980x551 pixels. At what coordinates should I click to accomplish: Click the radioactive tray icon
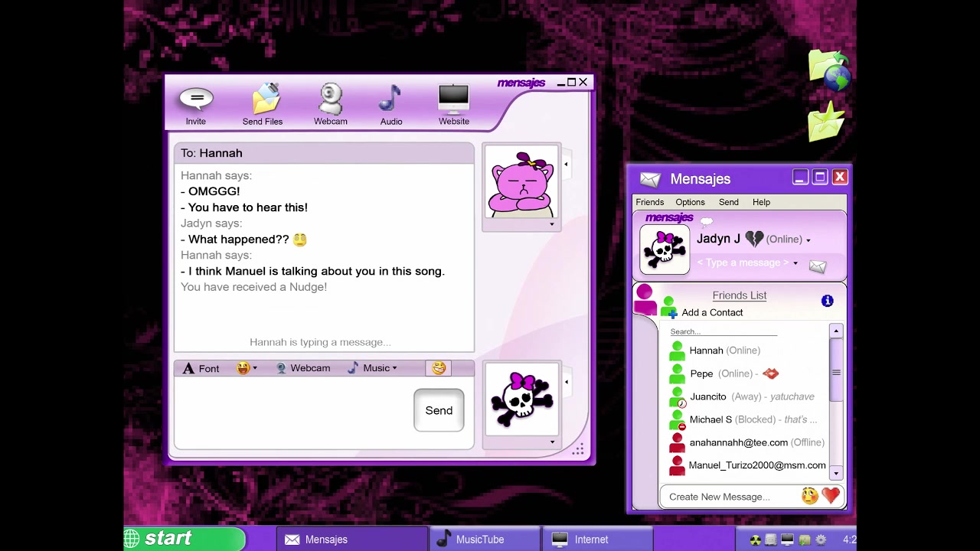click(756, 540)
